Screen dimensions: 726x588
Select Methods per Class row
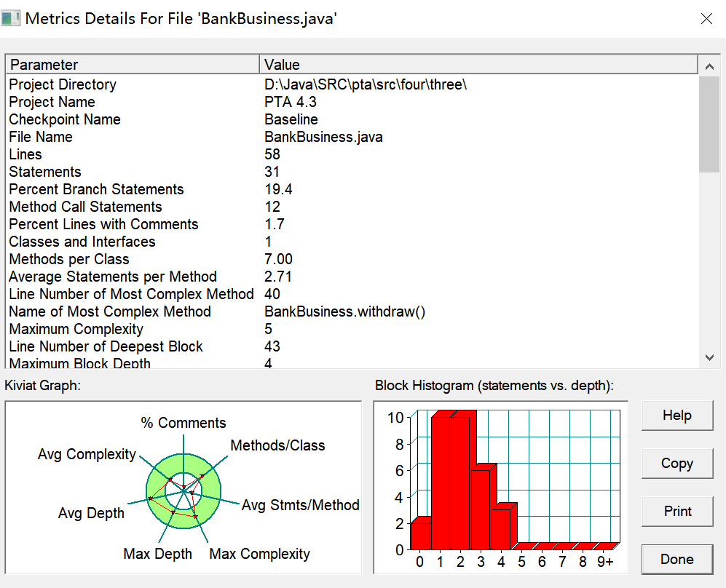[x=352, y=260]
